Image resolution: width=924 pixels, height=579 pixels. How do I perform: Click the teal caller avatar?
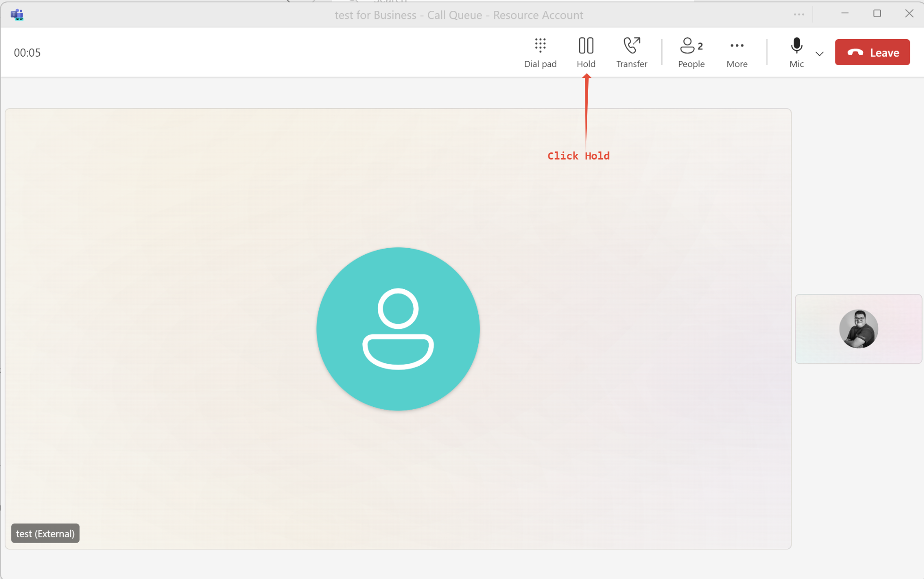pos(398,329)
